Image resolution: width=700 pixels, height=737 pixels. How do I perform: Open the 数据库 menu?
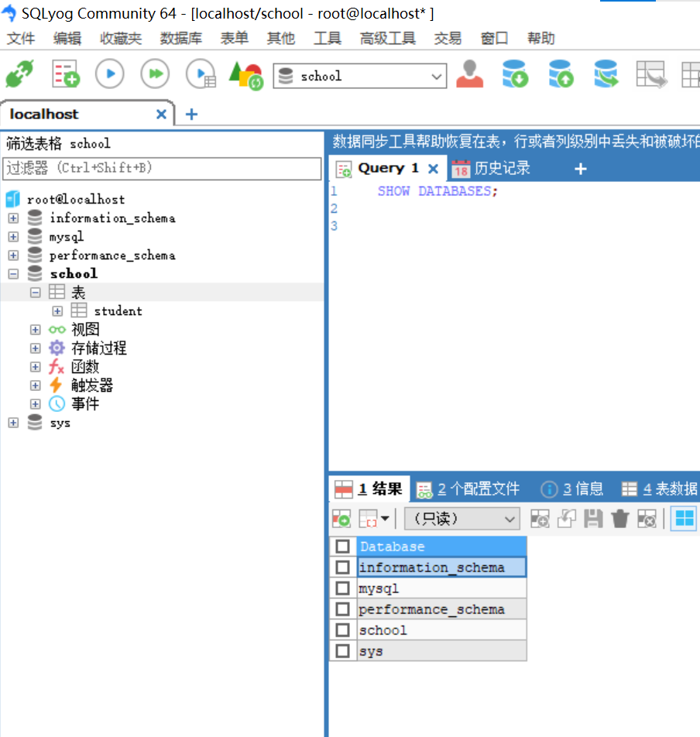coord(181,38)
